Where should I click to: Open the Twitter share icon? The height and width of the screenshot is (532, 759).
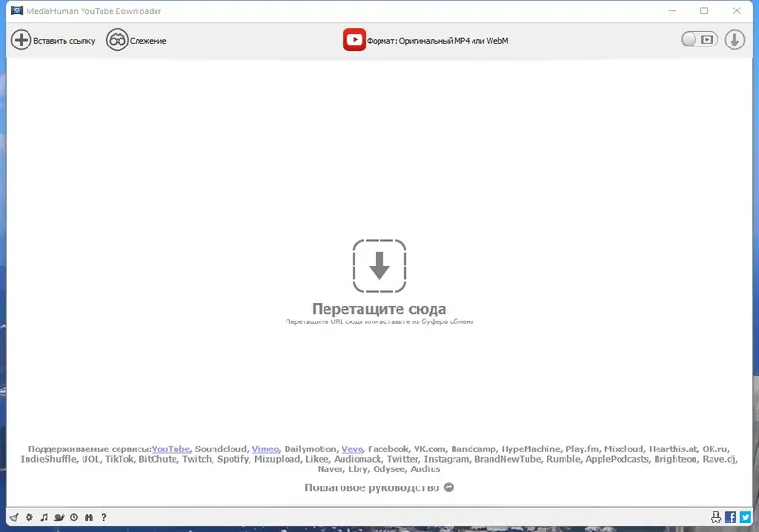pos(746,517)
